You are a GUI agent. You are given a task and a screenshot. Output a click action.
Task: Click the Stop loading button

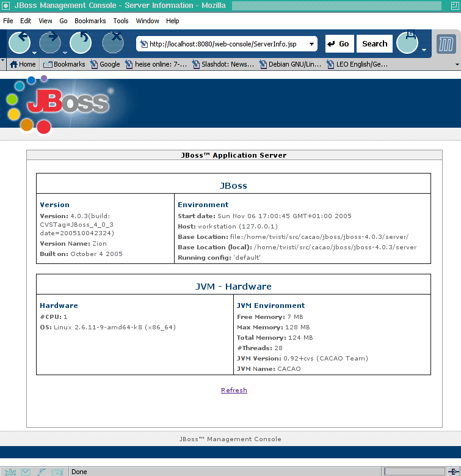113,43
